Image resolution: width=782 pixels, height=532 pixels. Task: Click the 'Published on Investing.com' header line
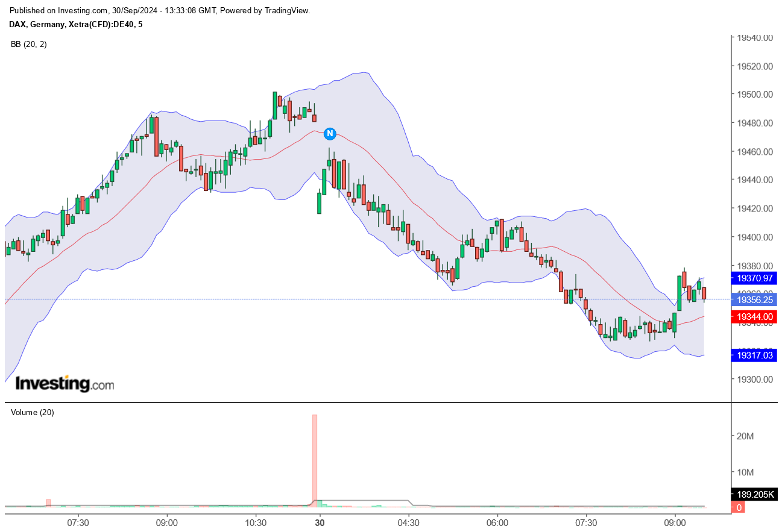tap(160, 11)
